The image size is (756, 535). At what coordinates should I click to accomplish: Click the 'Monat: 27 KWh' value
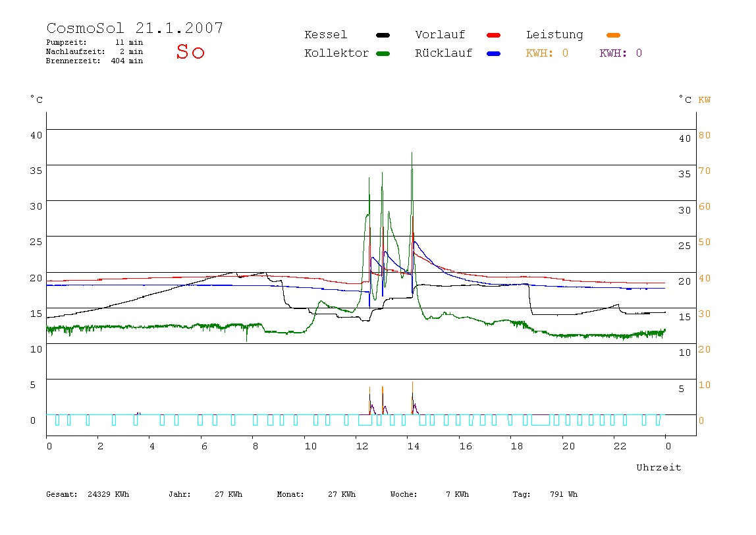pyautogui.click(x=316, y=494)
